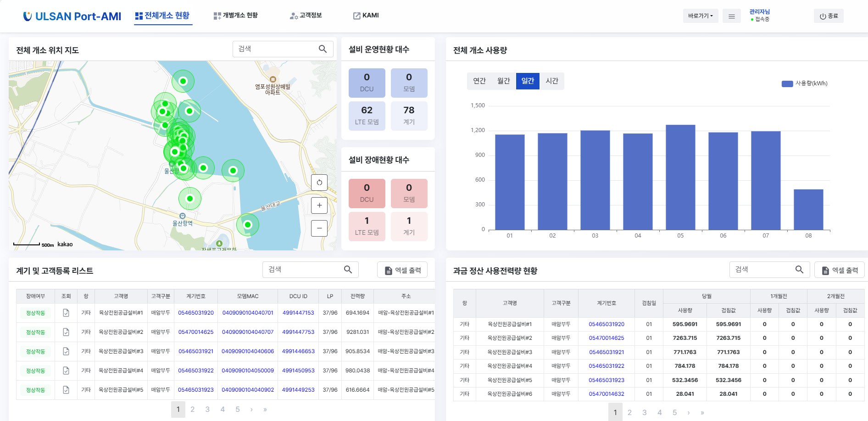Viewport: 868px width, 421px height.
Task: Zoom out the map with minus
Action: click(x=319, y=228)
